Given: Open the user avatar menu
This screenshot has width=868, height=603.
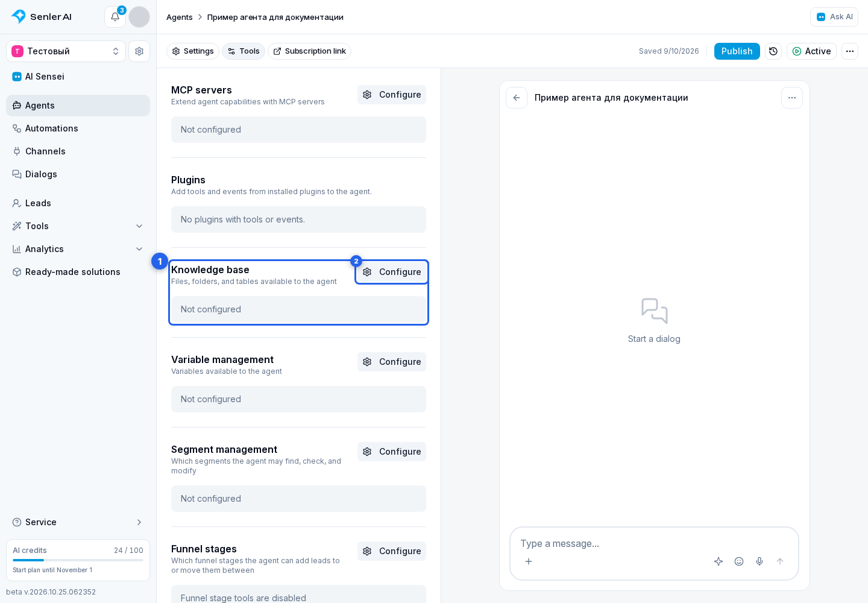Looking at the screenshot, I should coord(139,17).
